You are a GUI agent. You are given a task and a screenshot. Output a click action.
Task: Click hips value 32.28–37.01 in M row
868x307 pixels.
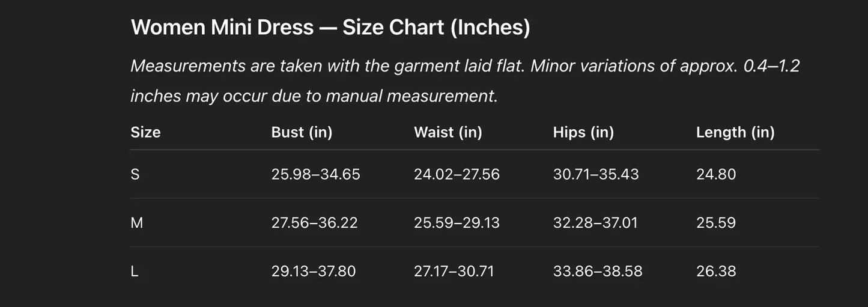595,223
